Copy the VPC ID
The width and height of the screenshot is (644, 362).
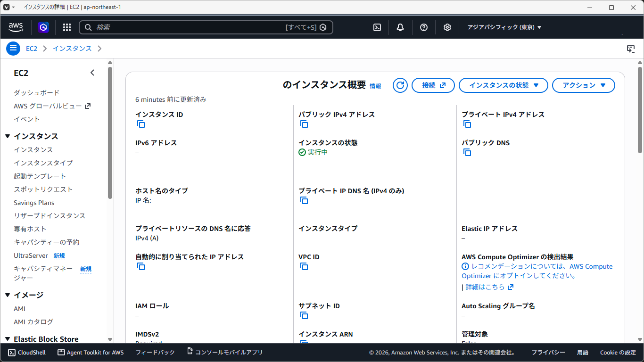point(304,266)
